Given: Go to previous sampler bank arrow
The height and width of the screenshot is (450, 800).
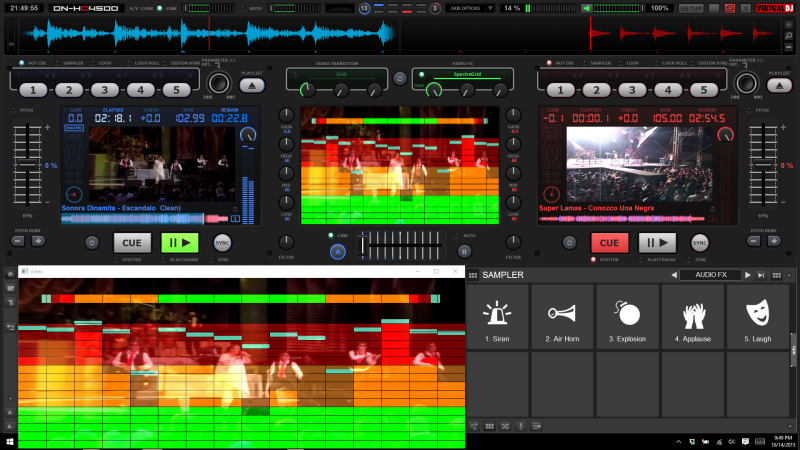Looking at the screenshot, I should click(x=674, y=275).
